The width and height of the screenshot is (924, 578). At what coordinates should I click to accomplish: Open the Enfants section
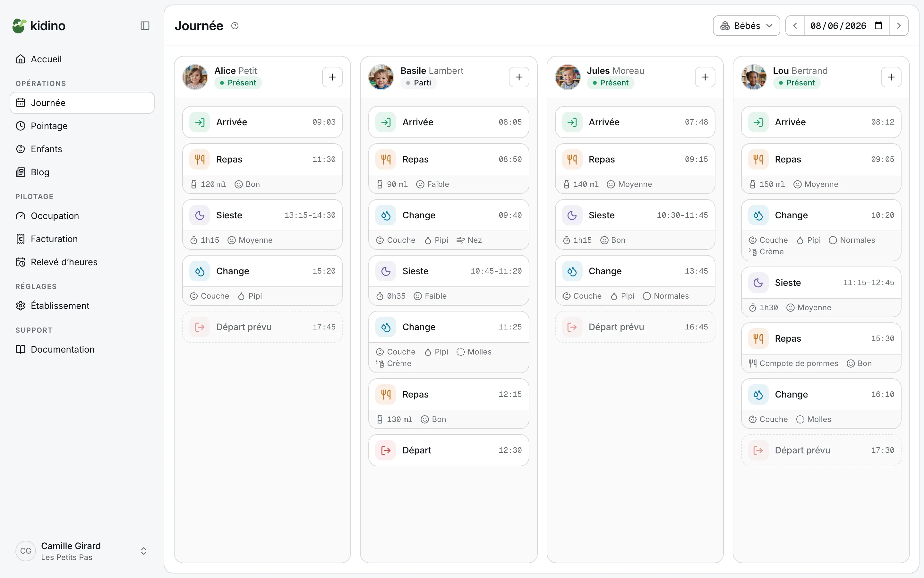click(x=82, y=149)
